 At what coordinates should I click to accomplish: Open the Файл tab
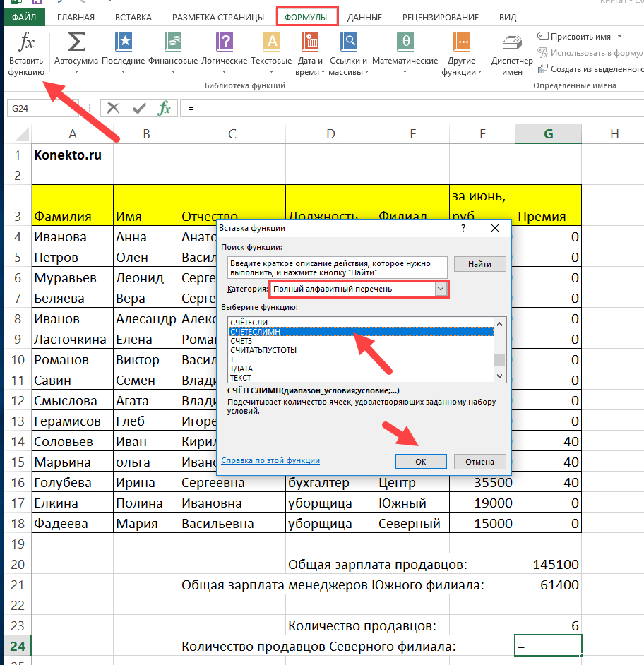[23, 17]
